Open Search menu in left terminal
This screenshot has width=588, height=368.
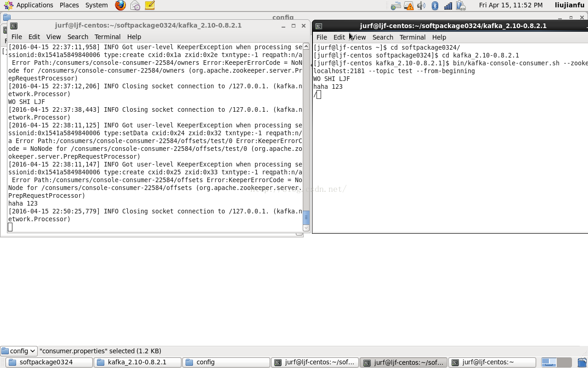point(78,37)
